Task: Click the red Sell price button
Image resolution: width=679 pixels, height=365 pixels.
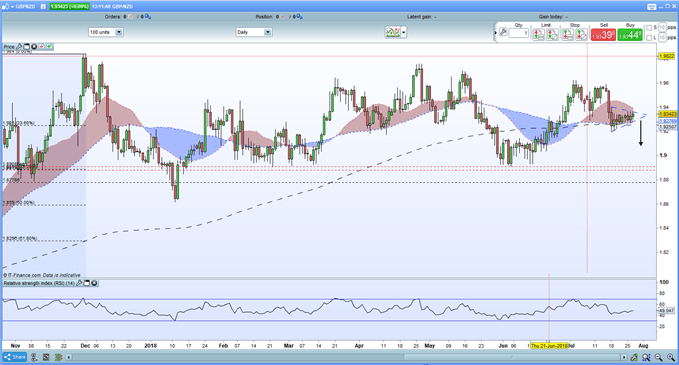Action: 603,35
